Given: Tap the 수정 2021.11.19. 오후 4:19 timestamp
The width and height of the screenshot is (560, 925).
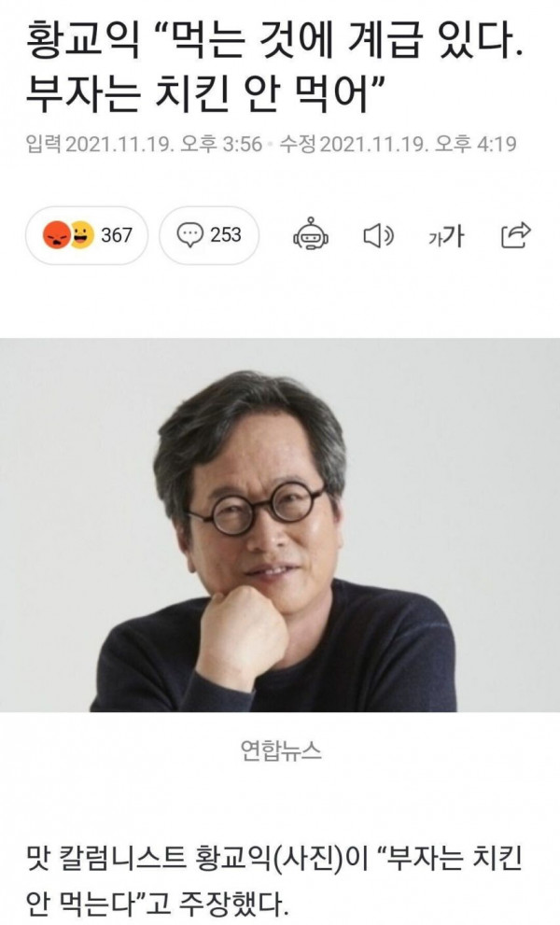Looking at the screenshot, I should (398, 144).
